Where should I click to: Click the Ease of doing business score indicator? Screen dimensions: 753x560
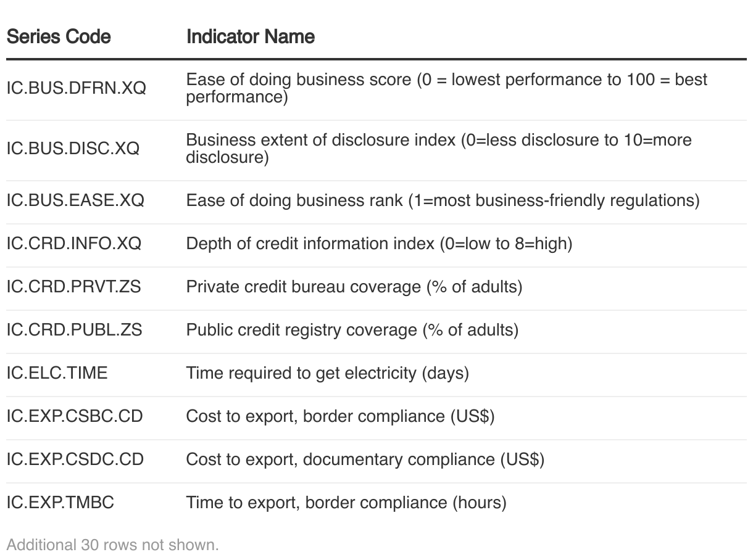446,88
